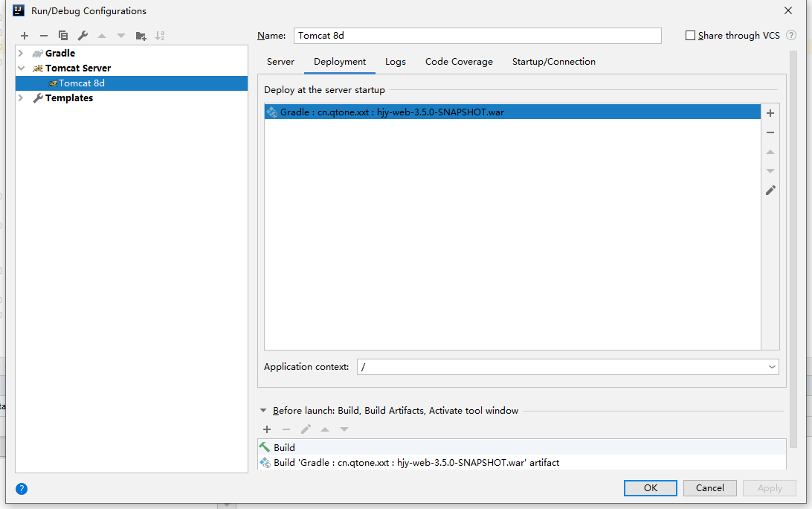Viewport: 812px width, 509px height.
Task: Sort configurations alphabetically
Action: coord(160,36)
